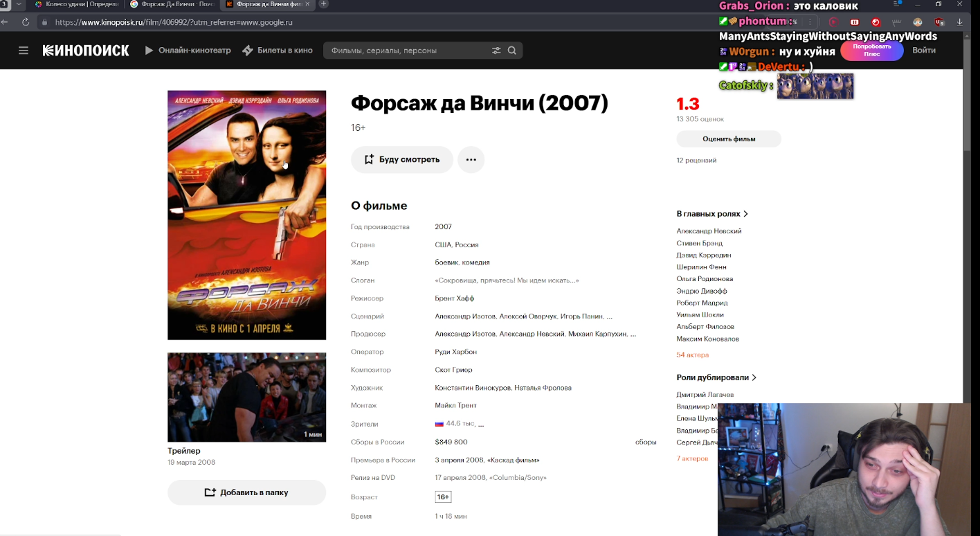Click the ticket icon beside Билеты в кино

coord(248,51)
